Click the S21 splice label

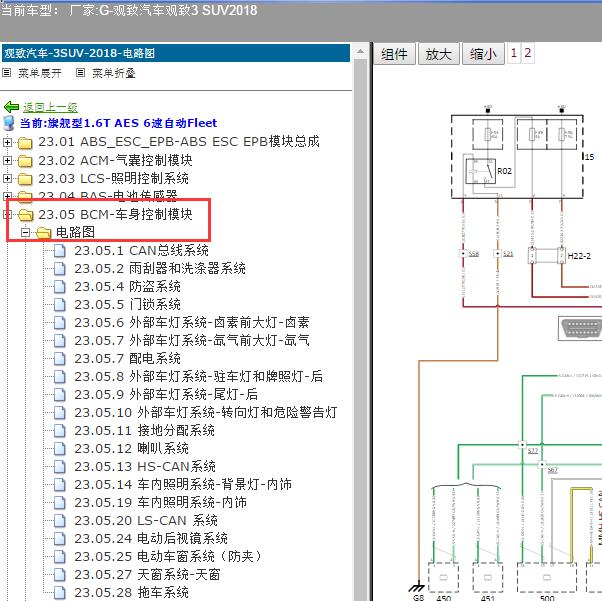(x=508, y=254)
